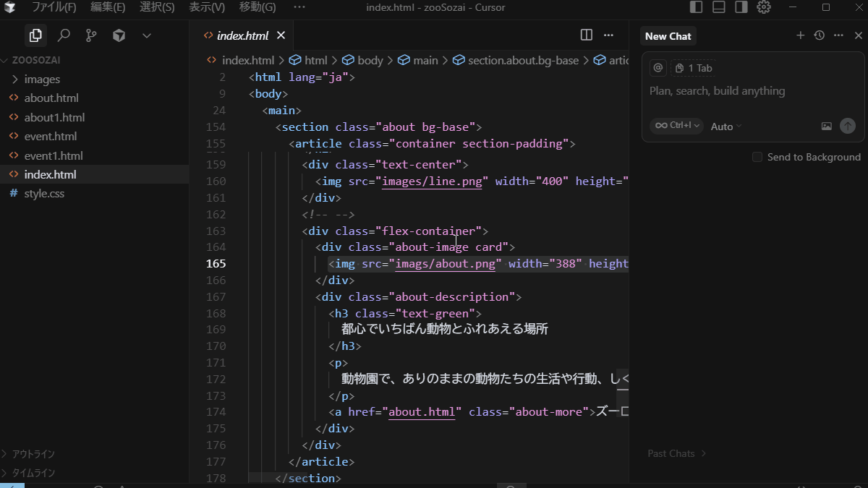This screenshot has width=868, height=488.
Task: Click the images/line.png src path
Action: [432, 181]
